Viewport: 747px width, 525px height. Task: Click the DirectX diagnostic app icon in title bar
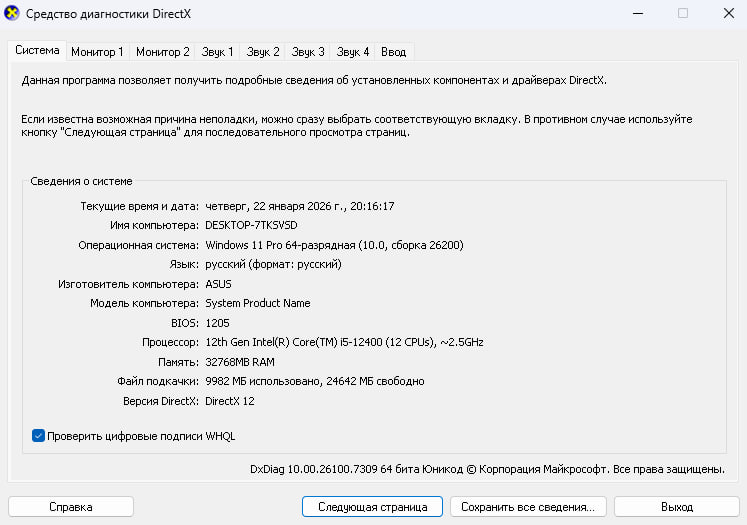tap(11, 13)
